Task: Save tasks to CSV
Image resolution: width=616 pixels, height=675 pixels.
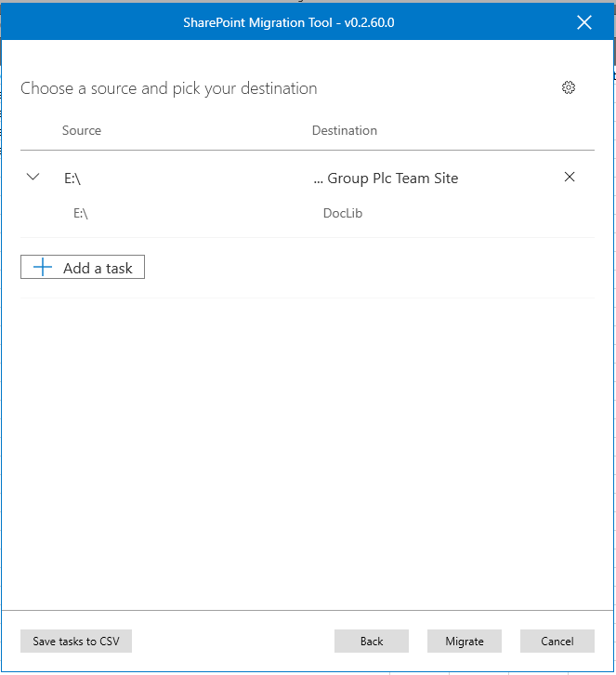Action: [76, 641]
